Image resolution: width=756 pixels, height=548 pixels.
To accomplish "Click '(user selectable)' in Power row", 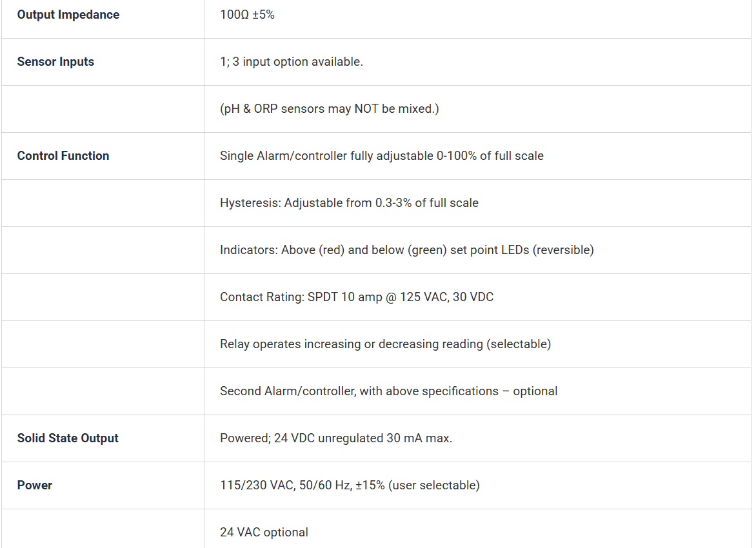I will pyautogui.click(x=434, y=485).
